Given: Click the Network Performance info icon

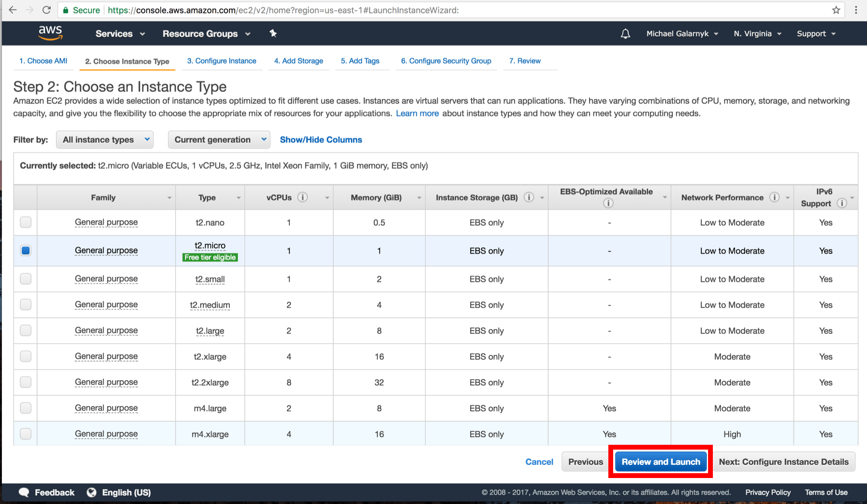Looking at the screenshot, I should (775, 197).
